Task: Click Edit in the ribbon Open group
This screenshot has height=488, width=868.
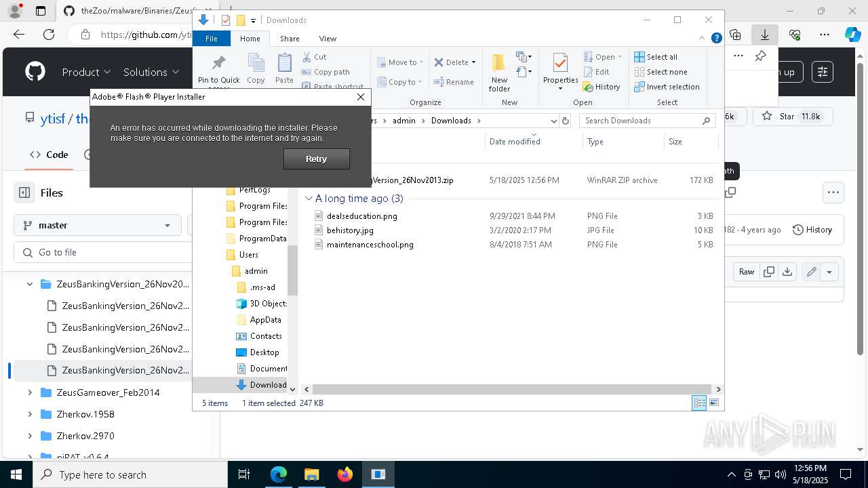Action: (596, 72)
